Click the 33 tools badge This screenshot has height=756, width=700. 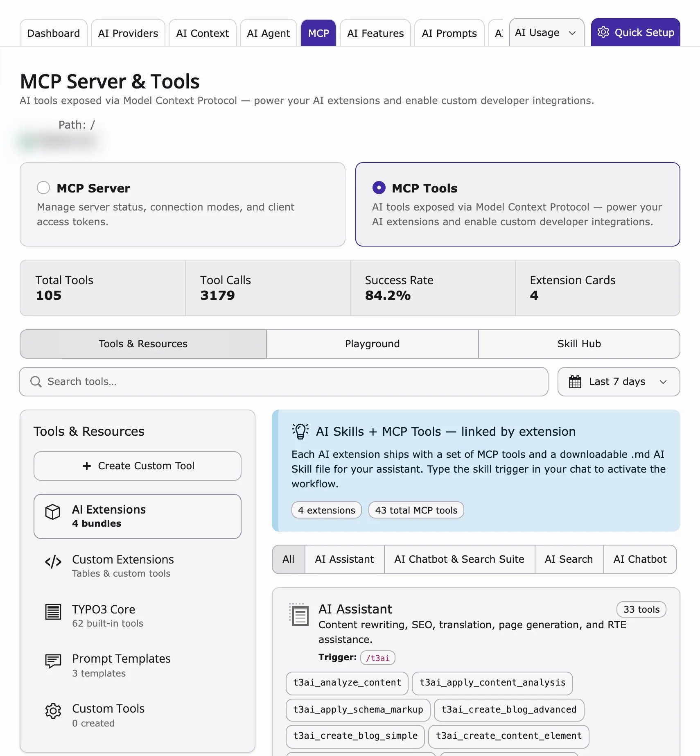tap(641, 609)
